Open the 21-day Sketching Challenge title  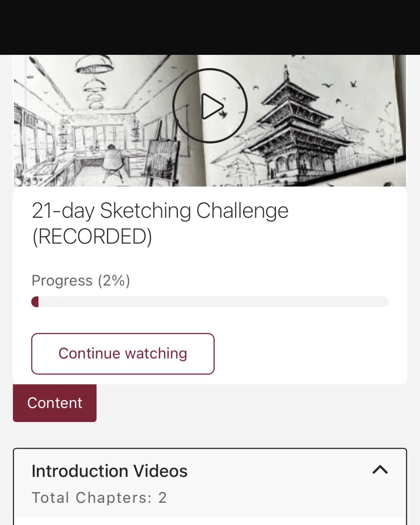coord(160,211)
